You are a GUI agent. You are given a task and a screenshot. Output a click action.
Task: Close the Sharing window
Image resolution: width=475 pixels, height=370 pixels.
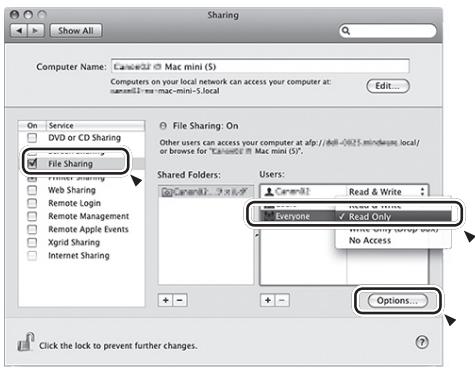tap(14, 14)
